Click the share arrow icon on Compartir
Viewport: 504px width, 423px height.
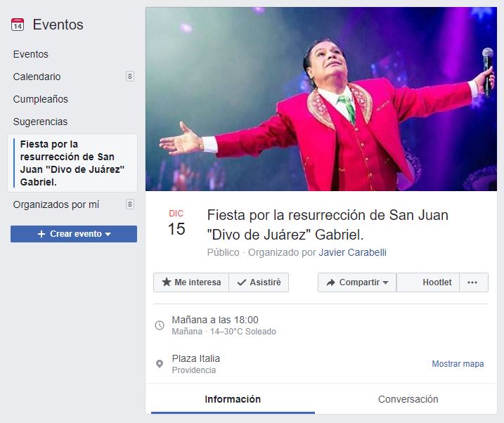(x=330, y=282)
